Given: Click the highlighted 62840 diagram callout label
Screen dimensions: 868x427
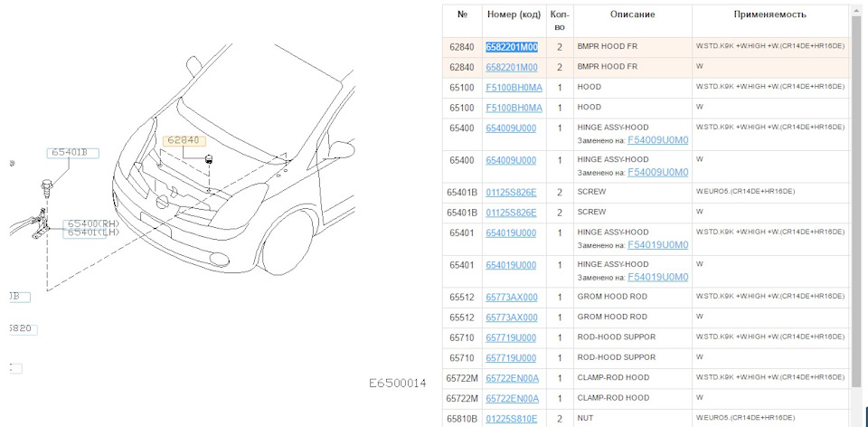Looking at the screenshot, I should tap(184, 140).
